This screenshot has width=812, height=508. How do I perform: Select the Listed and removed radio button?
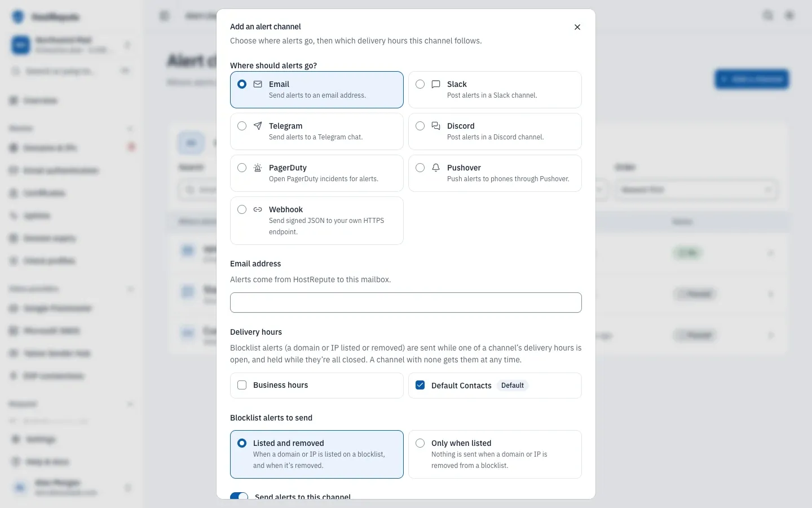[242, 443]
